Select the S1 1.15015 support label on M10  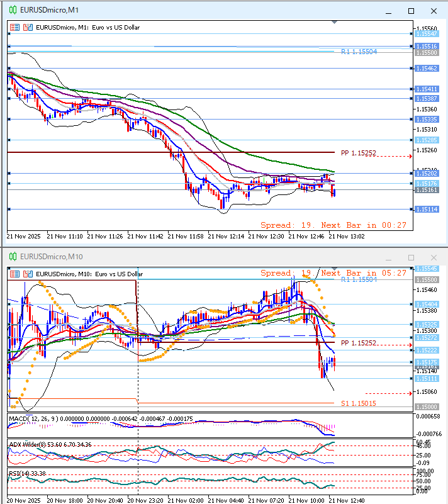tap(359, 403)
